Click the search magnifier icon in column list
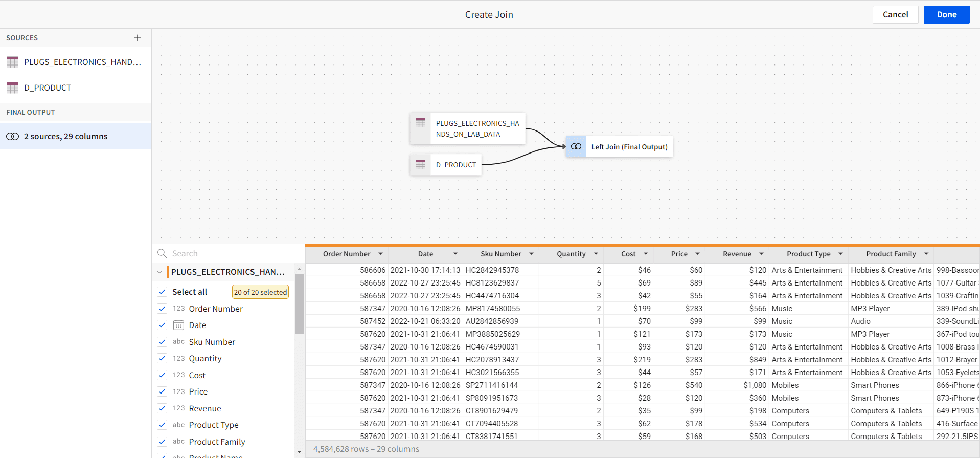This screenshot has height=458, width=980. 162,253
